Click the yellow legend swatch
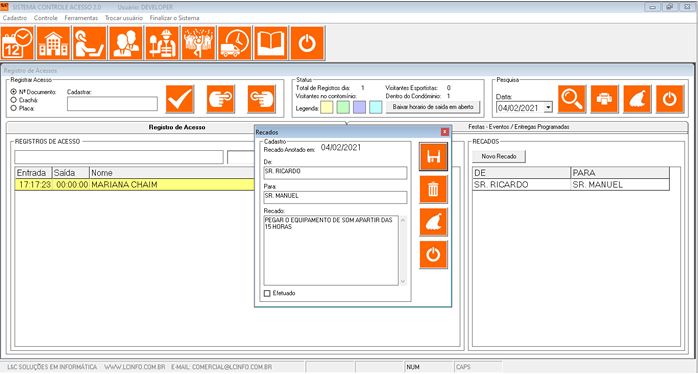 pyautogui.click(x=327, y=107)
